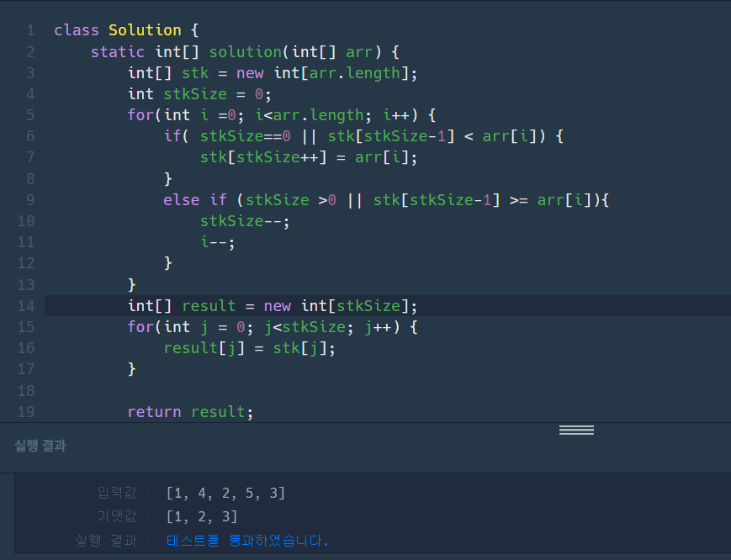Image resolution: width=731 pixels, height=560 pixels.
Task: Click the 'if( stkSize==0 ||' condition line
Action: tap(363, 136)
